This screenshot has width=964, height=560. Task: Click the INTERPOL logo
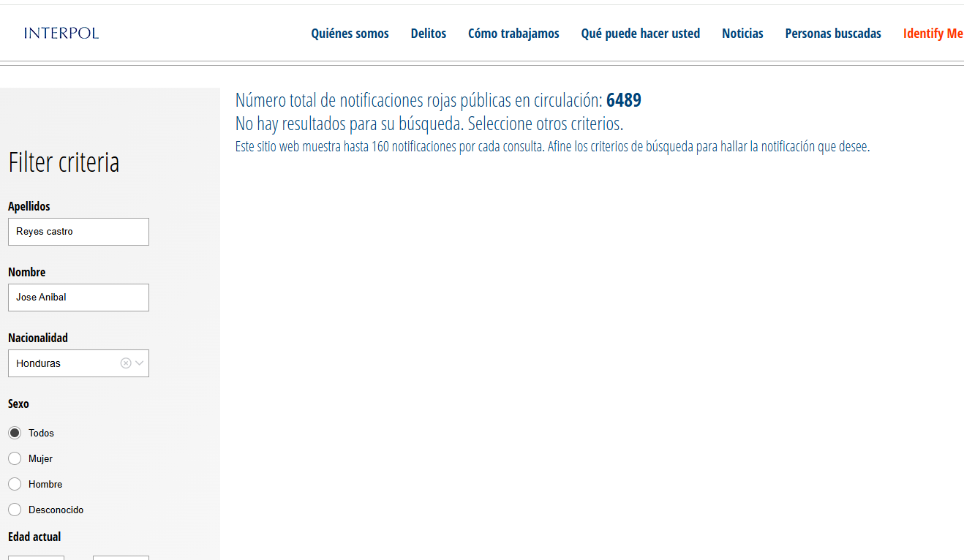point(61,33)
